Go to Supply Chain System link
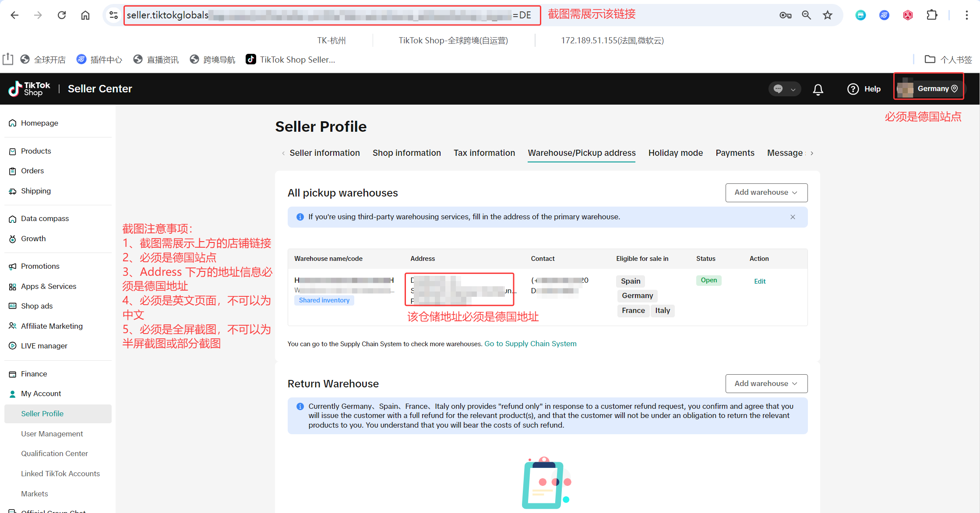Viewport: 980px width, 513px height. pyautogui.click(x=530, y=344)
